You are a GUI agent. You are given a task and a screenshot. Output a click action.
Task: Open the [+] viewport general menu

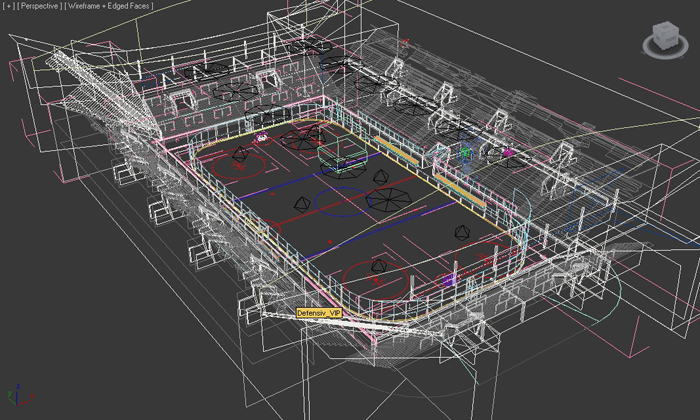8,6
